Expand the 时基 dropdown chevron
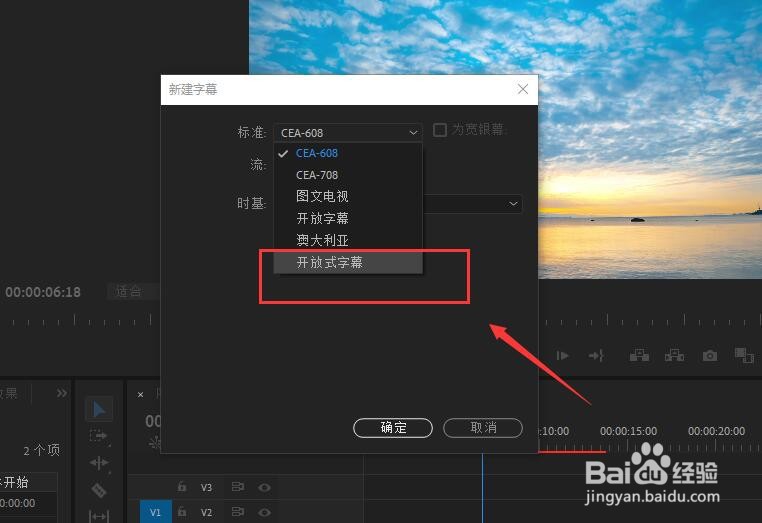The height and width of the screenshot is (523, 762). [x=513, y=204]
